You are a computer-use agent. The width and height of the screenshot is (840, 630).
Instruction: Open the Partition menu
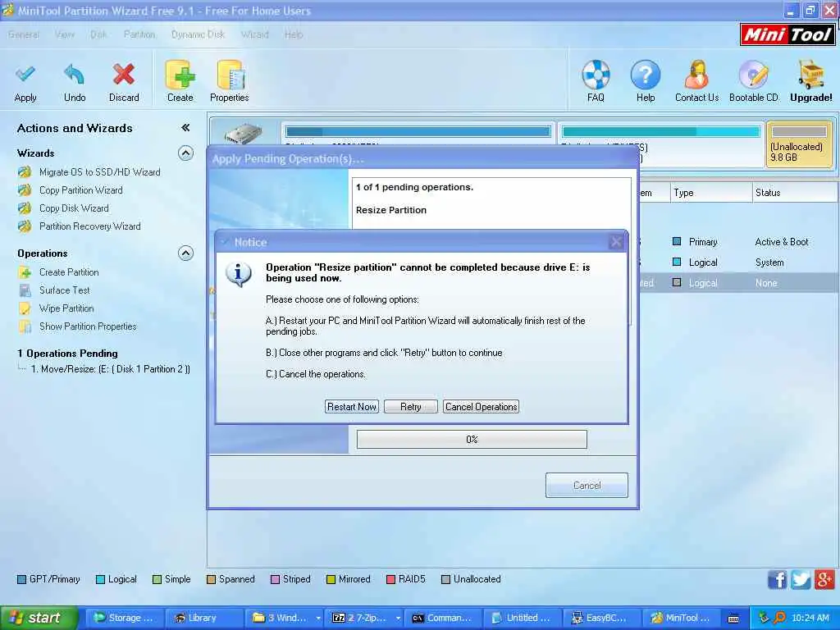tap(139, 34)
